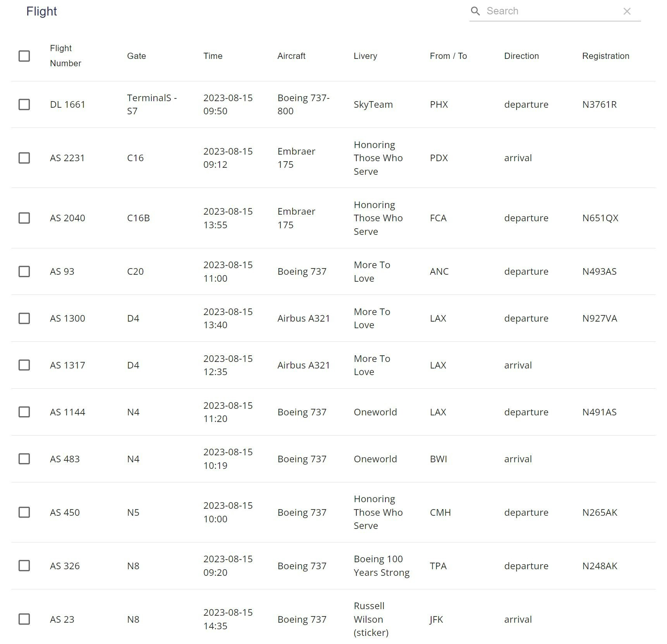Check the AS 1144 flight checkbox
Screen dimensions: 667x644
24,412
